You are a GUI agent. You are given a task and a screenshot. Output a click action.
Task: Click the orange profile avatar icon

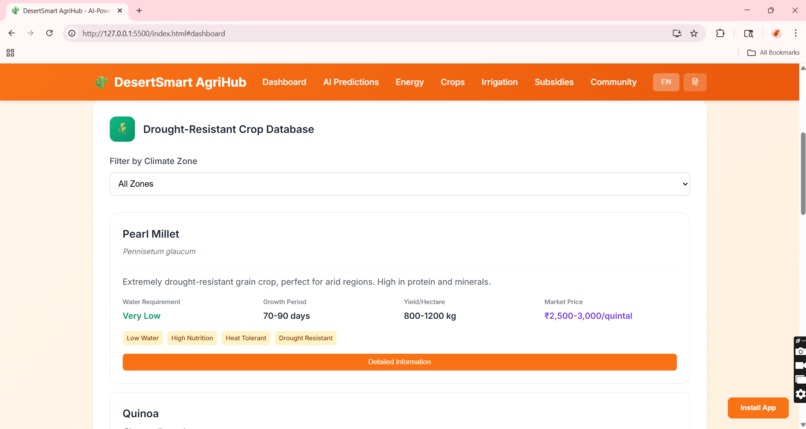click(x=776, y=33)
